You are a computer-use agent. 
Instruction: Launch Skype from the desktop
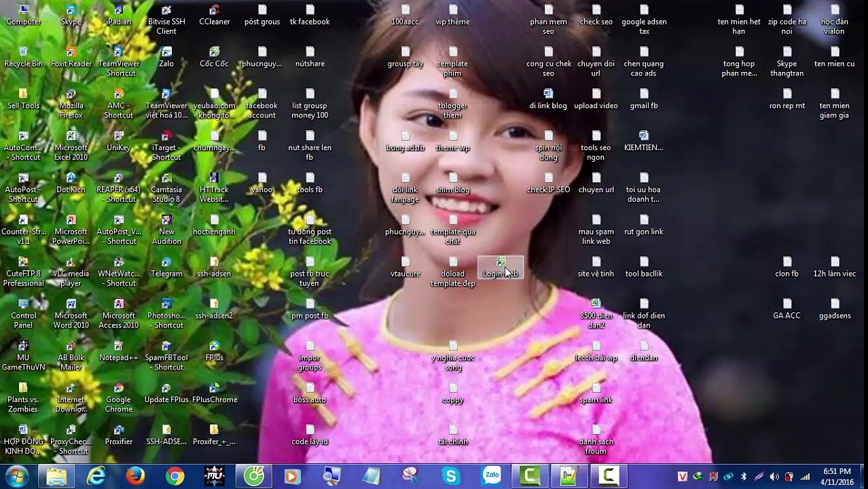(x=71, y=16)
